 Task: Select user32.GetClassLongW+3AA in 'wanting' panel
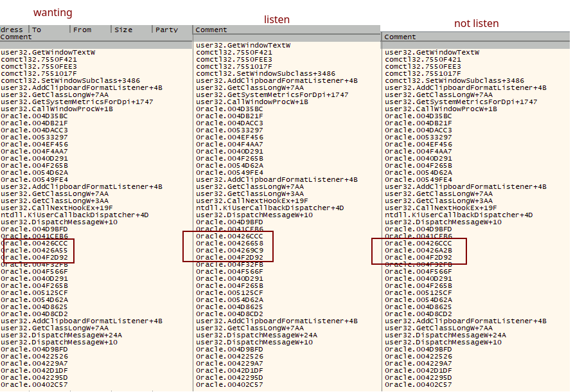pos(55,200)
